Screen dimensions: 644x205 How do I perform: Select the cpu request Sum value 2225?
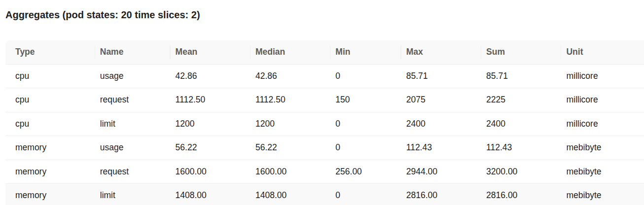497,100
